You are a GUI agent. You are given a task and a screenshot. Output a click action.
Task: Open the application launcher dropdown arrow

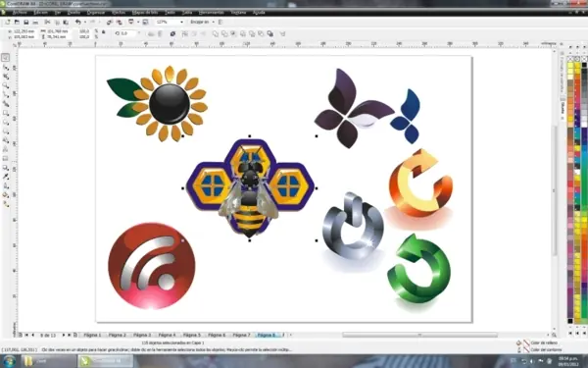pos(138,23)
